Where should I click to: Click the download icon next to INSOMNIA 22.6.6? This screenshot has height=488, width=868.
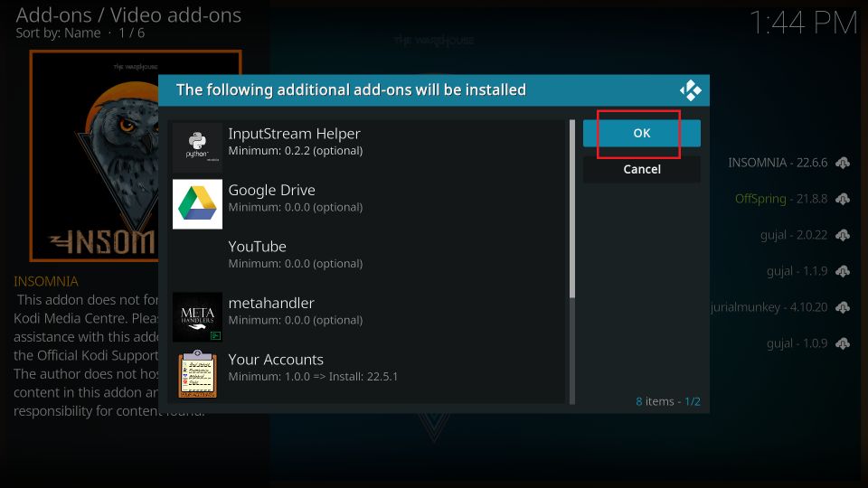coord(843,163)
